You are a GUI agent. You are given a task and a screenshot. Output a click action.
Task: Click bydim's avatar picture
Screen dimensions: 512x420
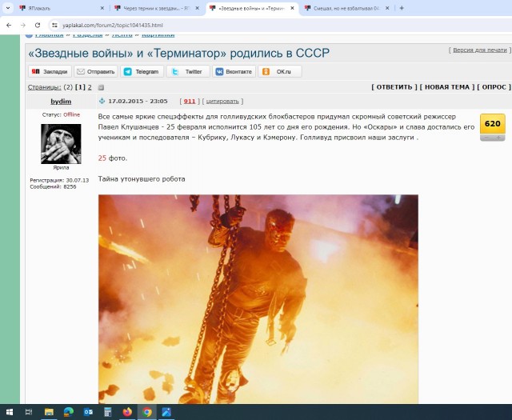click(61, 144)
